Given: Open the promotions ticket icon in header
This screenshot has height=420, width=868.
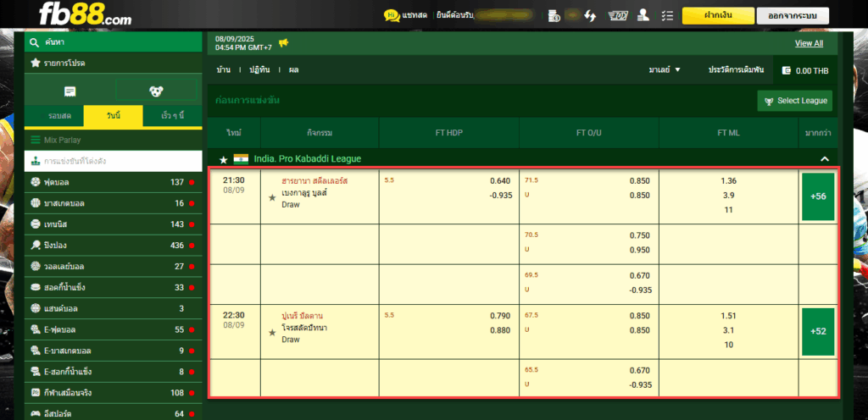Looking at the screenshot, I should [x=617, y=15].
